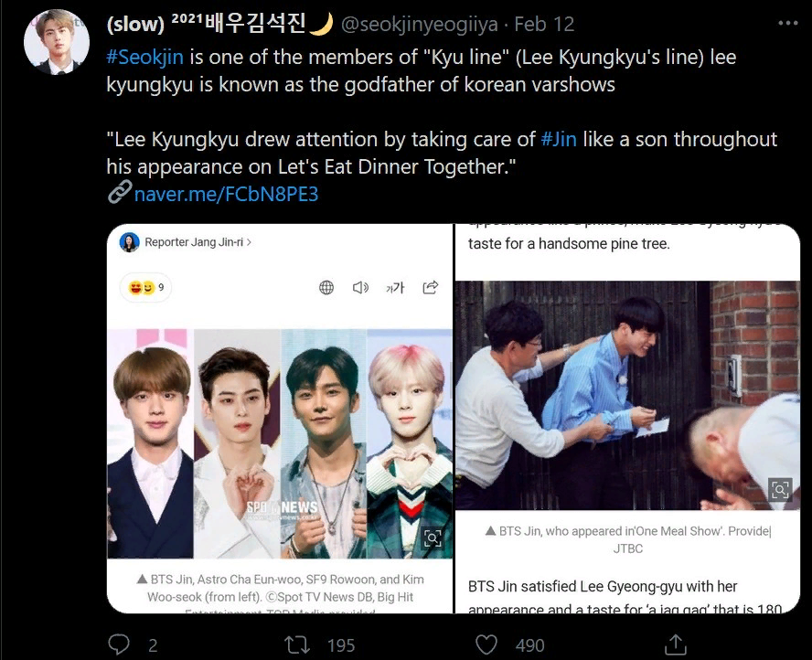Enlarge the four idols photo via magnifier icon
Viewport: 812px width, 660px height.
tap(433, 538)
